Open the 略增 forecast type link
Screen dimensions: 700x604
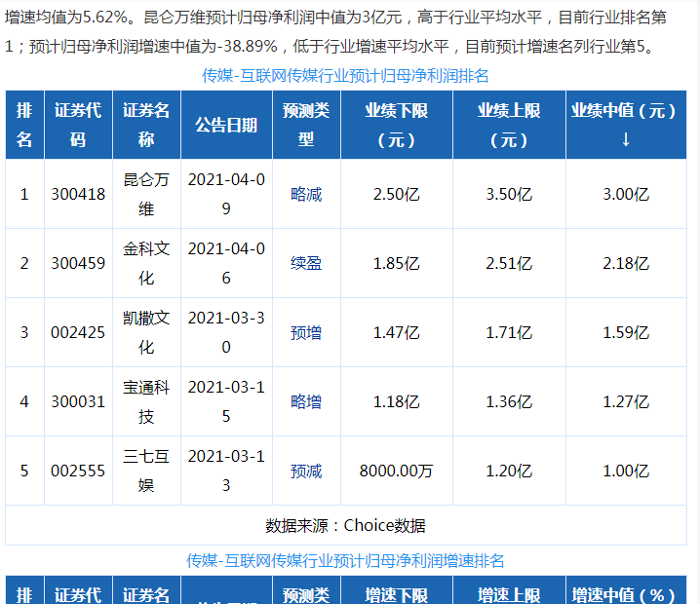point(306,402)
